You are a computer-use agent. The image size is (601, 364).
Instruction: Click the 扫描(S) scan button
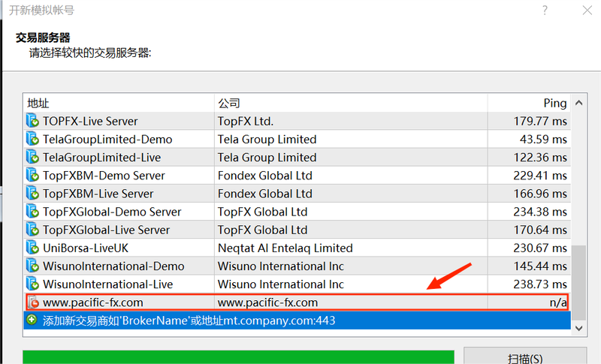[x=525, y=356]
